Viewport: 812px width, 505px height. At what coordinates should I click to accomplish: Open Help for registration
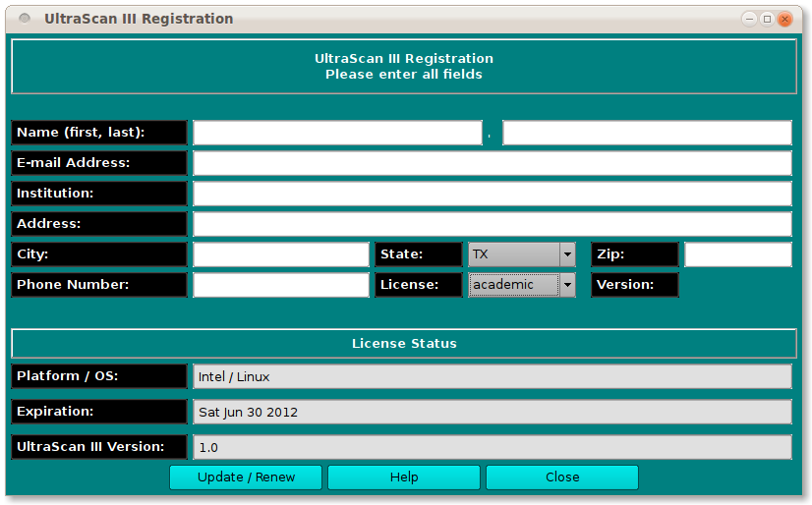[x=403, y=477]
